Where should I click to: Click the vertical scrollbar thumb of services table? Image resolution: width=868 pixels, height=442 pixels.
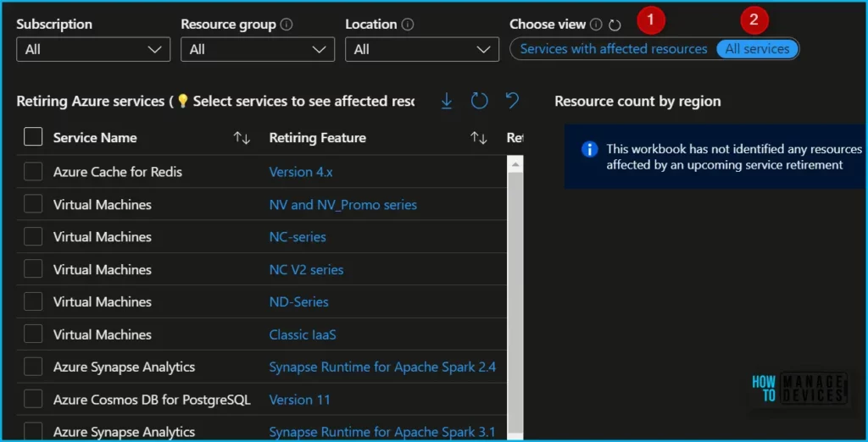click(515, 304)
